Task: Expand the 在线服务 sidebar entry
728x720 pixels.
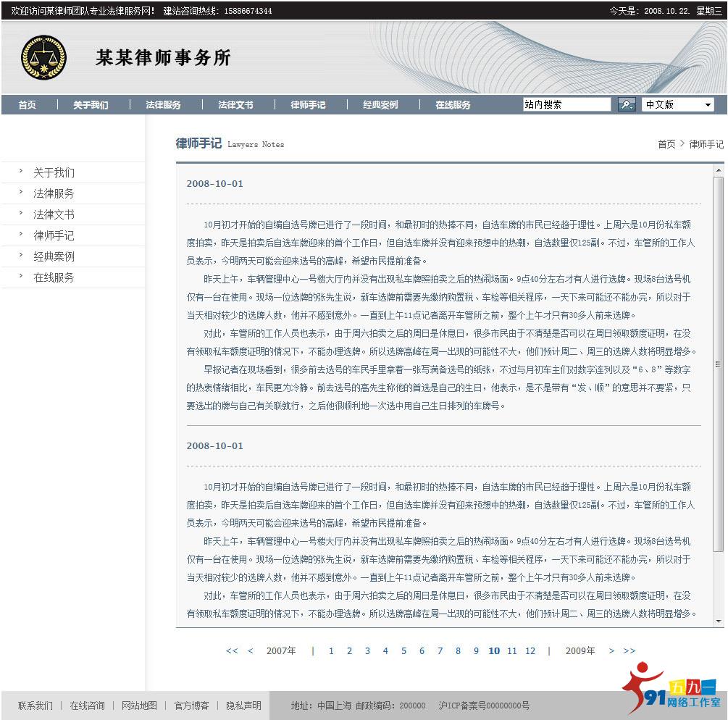Action: point(54,277)
